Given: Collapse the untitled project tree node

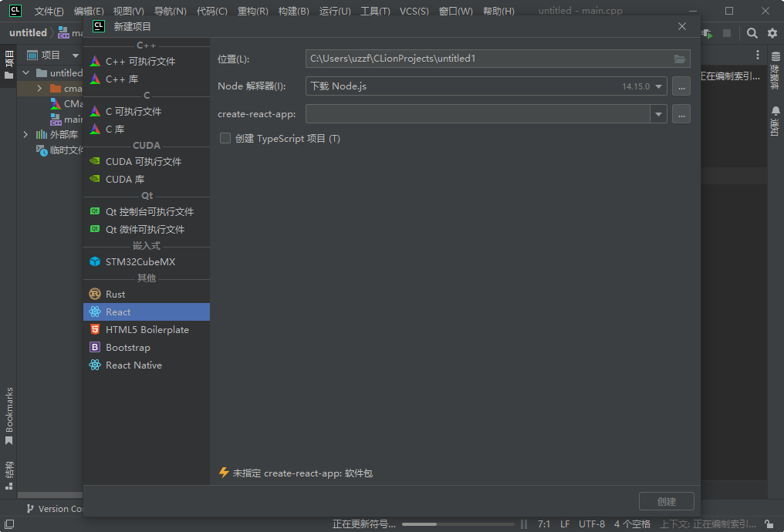Looking at the screenshot, I should click(26, 73).
